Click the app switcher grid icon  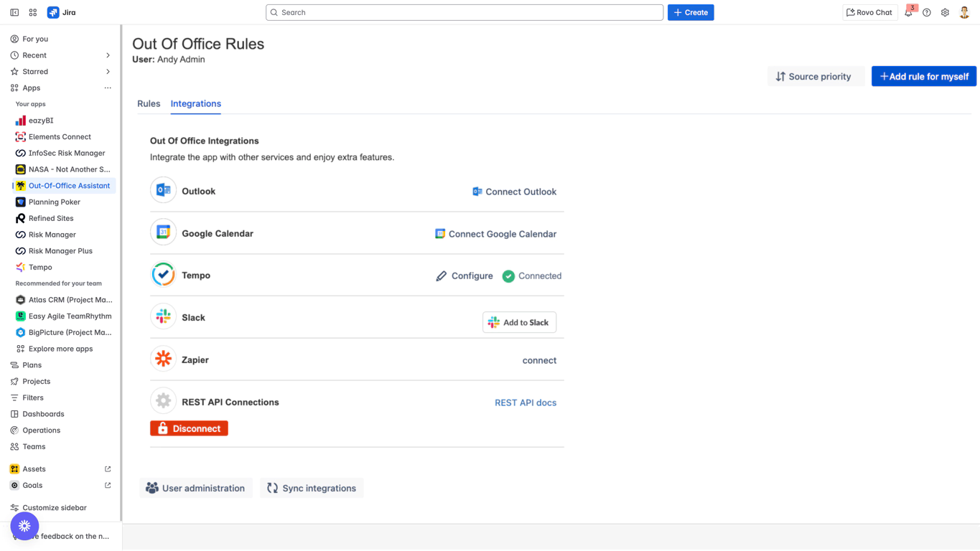pos(33,13)
